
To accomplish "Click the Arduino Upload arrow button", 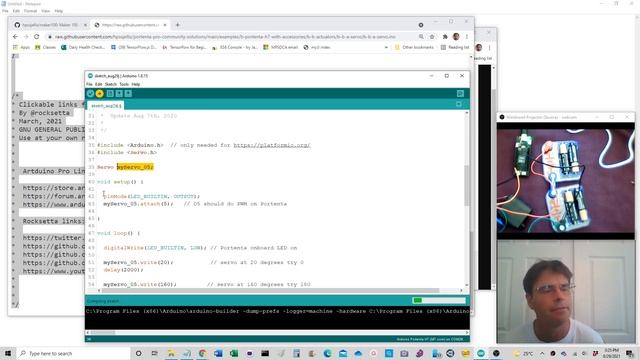I will point(99,93).
